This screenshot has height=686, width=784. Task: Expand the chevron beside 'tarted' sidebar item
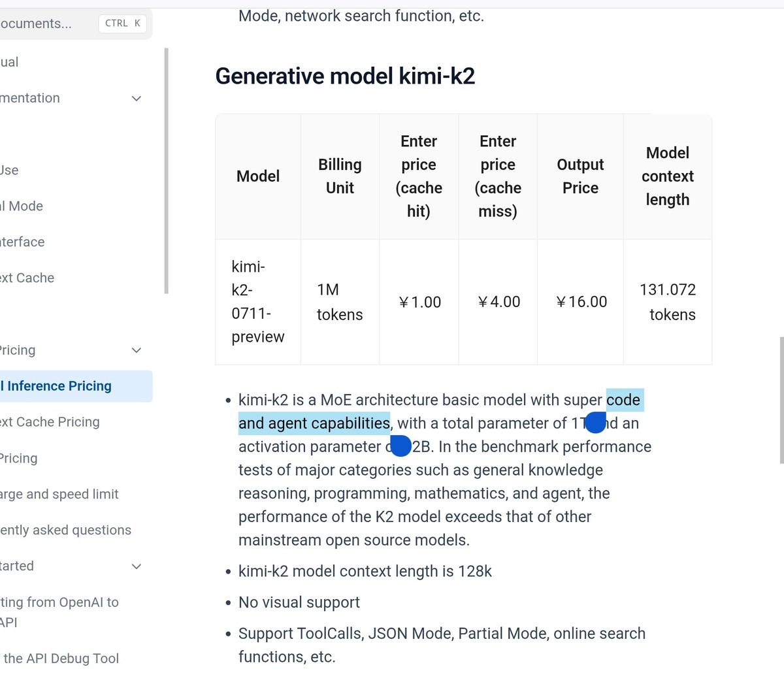[137, 566]
